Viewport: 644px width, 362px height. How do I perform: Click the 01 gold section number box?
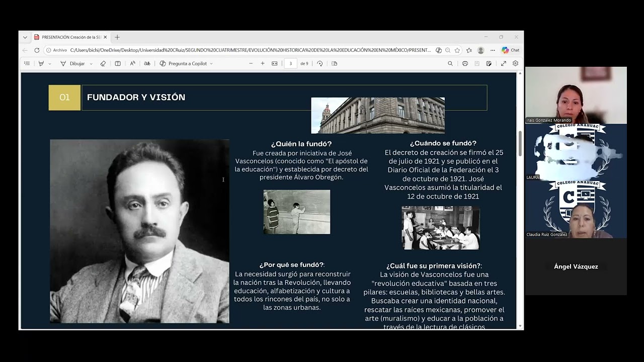click(64, 98)
